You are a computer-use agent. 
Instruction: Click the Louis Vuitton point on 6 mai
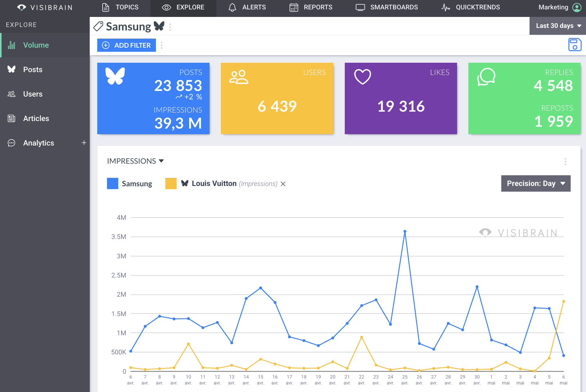(564, 301)
